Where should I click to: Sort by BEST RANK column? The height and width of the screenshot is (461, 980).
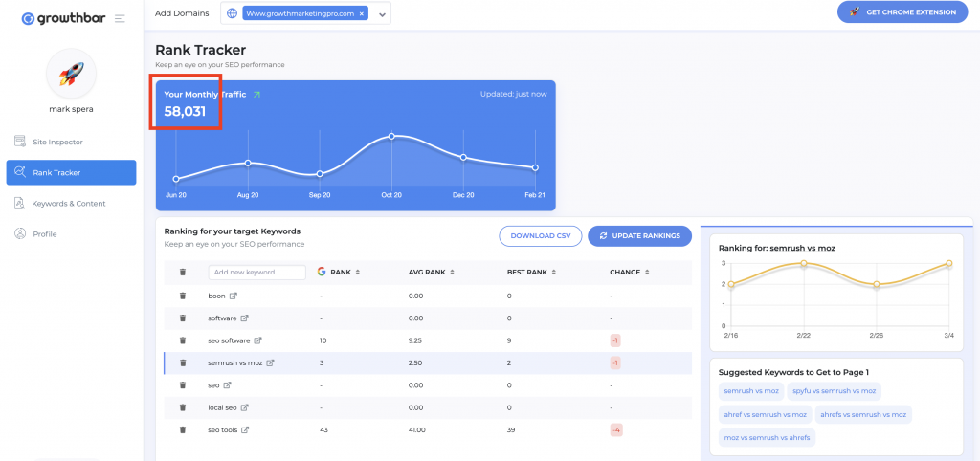tap(532, 273)
